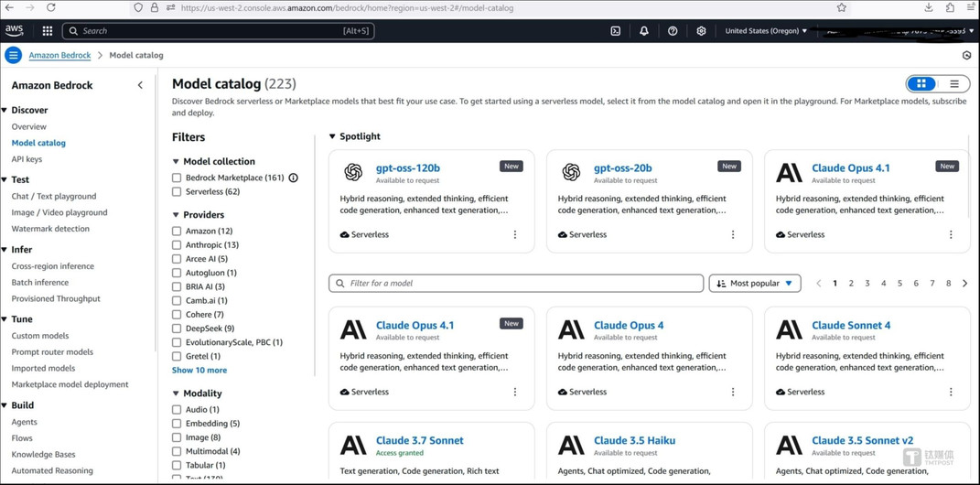Open the CloudShell terminal icon
Viewport: 980px width, 485px height.
pos(615,30)
